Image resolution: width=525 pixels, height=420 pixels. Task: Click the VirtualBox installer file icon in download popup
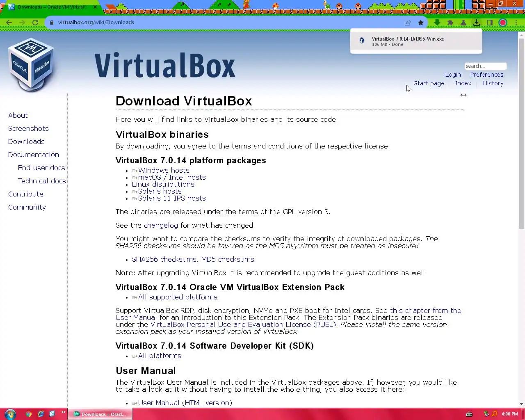pos(362,40)
